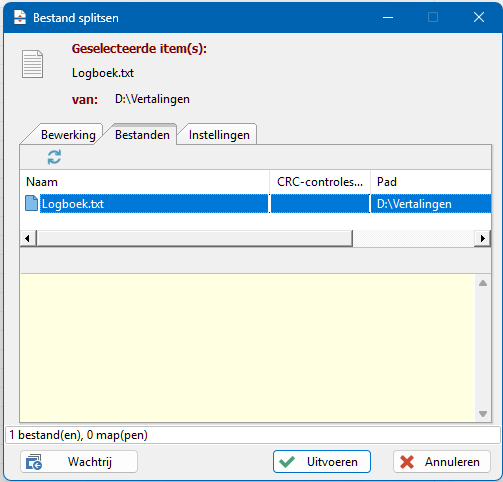Click the right arrow of horizontal scrollbar
This screenshot has height=482, width=503.
coord(482,238)
